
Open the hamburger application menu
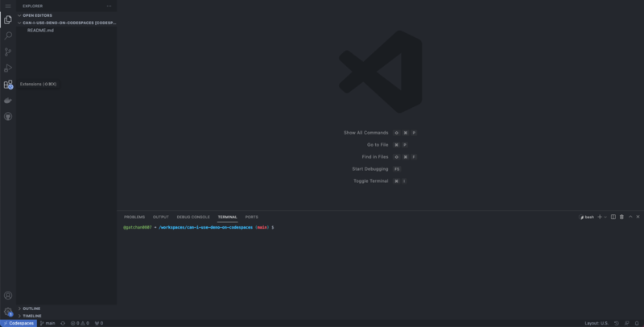click(8, 6)
